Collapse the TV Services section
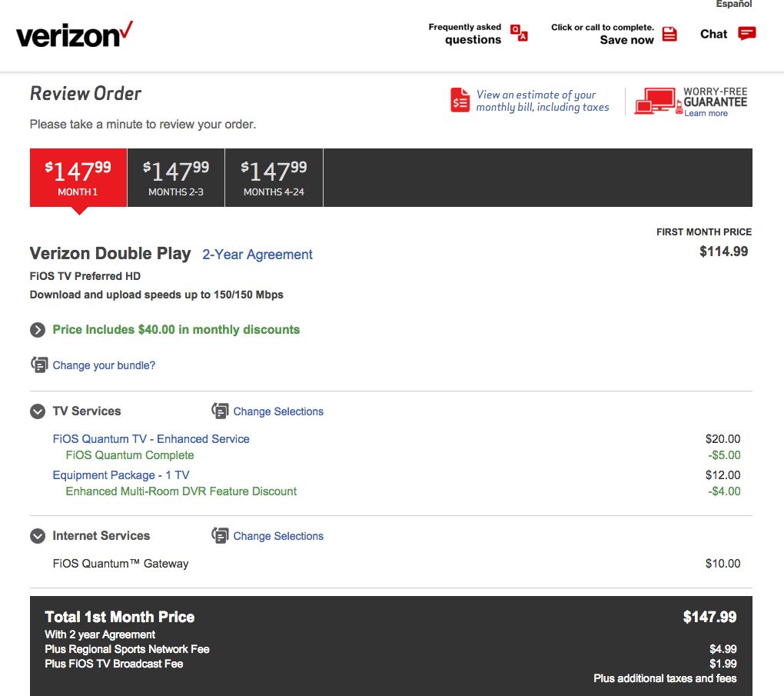The image size is (784, 696). [x=38, y=411]
